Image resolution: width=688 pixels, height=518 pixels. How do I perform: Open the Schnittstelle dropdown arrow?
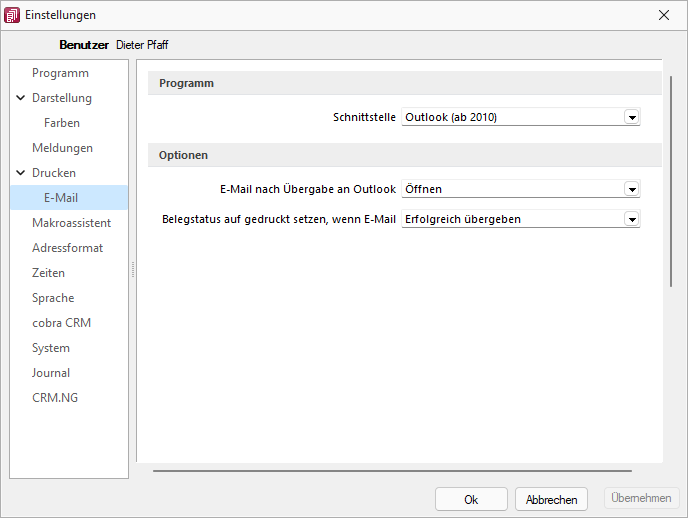click(x=632, y=118)
